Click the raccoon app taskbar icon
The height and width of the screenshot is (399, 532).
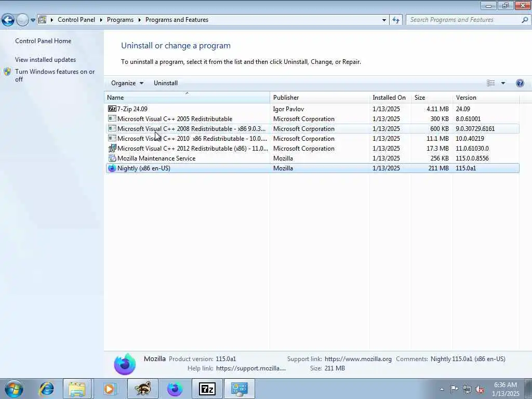coord(143,389)
